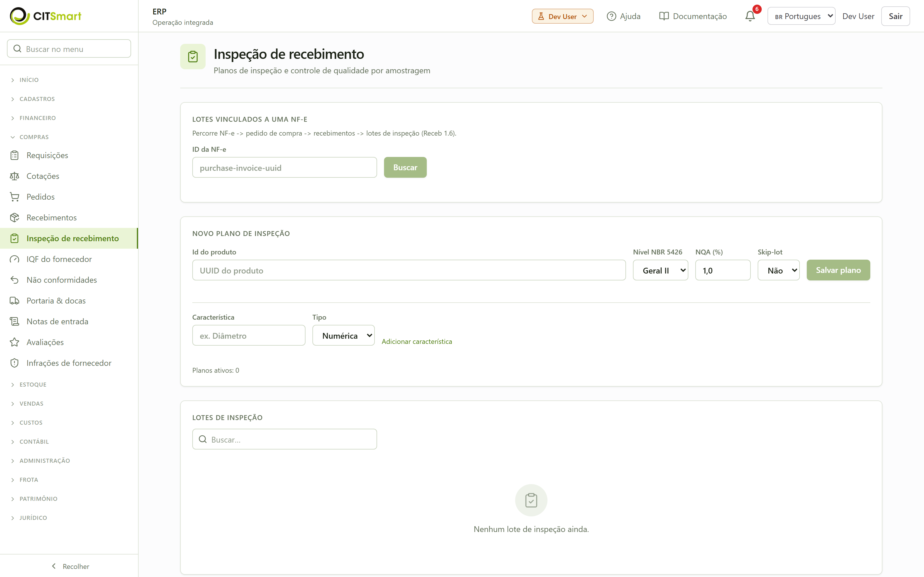Click the ID da NF-e input field
Viewport: 924px width, 577px height.
pos(284,168)
